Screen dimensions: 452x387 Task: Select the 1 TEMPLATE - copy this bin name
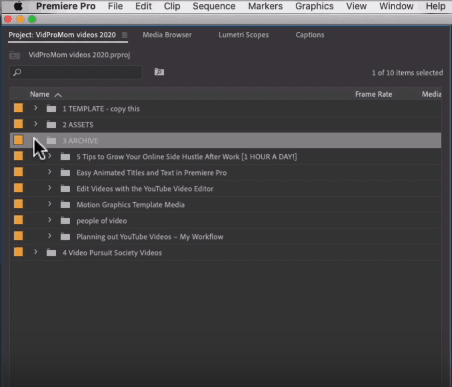point(101,109)
